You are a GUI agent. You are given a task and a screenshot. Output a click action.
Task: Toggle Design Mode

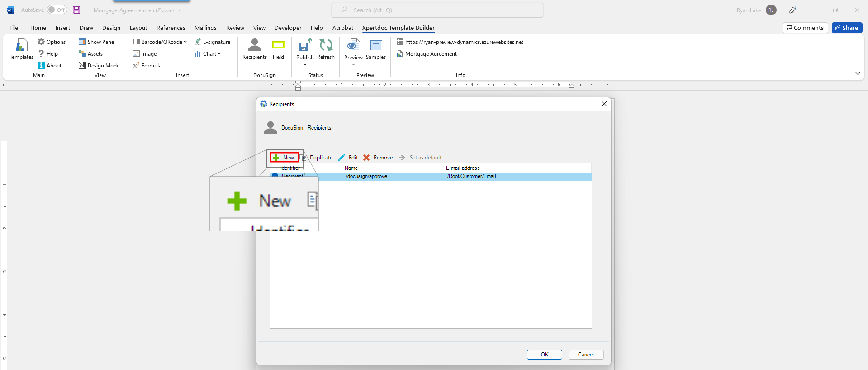click(x=99, y=65)
